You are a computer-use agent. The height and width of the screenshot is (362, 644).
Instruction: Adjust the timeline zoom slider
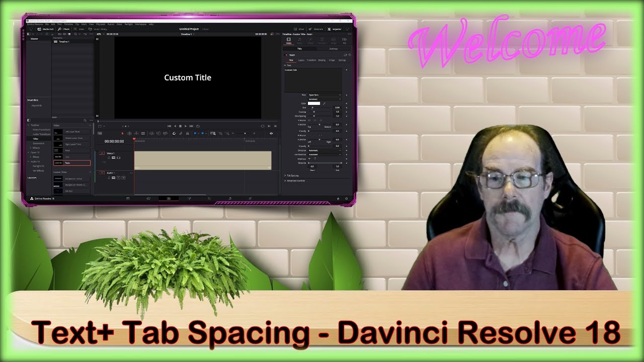[245, 133]
